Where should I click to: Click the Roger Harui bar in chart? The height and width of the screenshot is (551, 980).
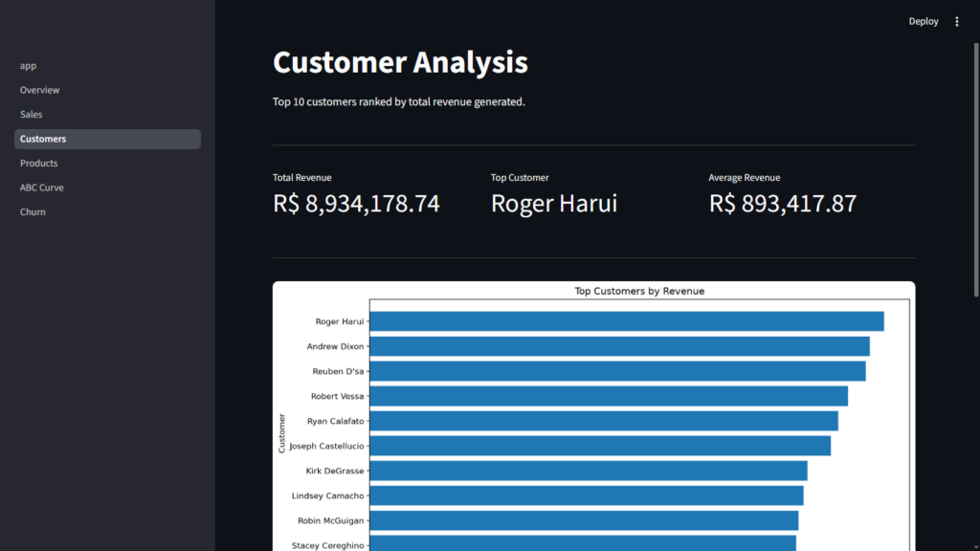627,321
